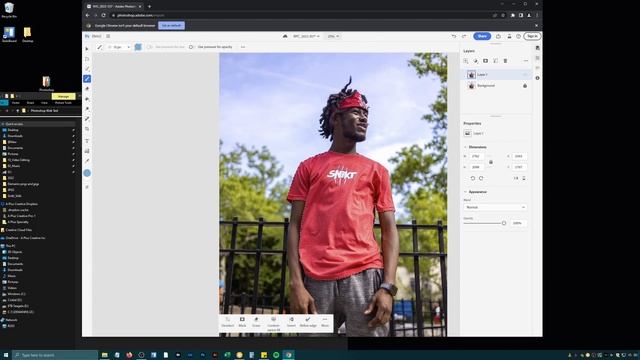Open the foreground color circle swatch
Image resolution: width=640 pixels, height=360 pixels.
(x=87, y=173)
